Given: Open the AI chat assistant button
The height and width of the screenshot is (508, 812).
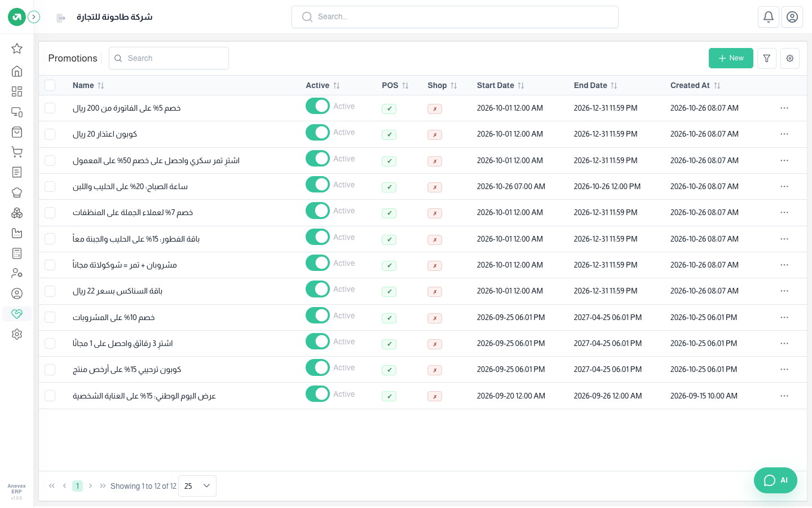Looking at the screenshot, I should point(775,480).
